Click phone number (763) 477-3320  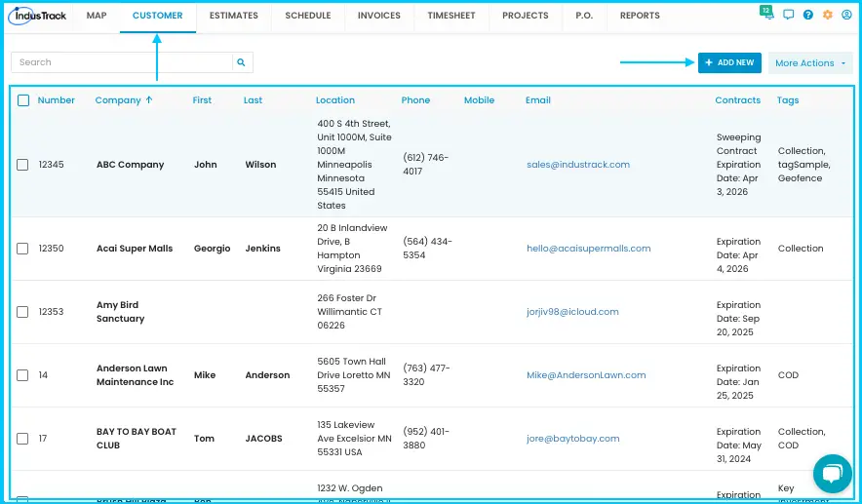click(x=426, y=375)
